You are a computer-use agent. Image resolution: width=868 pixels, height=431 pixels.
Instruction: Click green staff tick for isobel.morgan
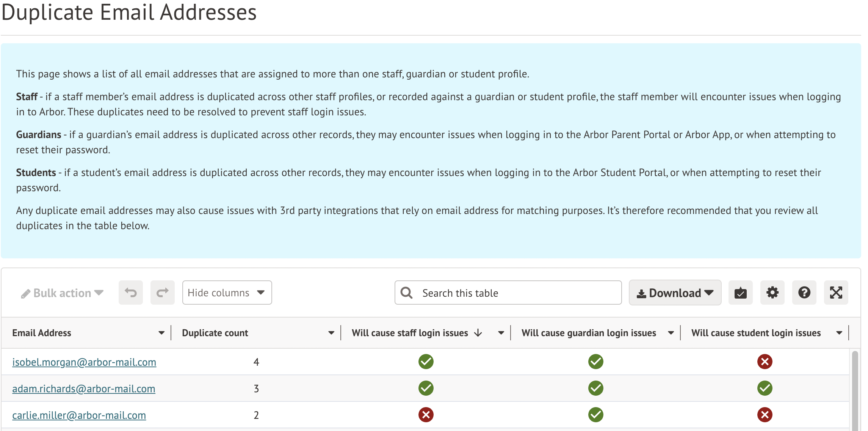(x=426, y=362)
